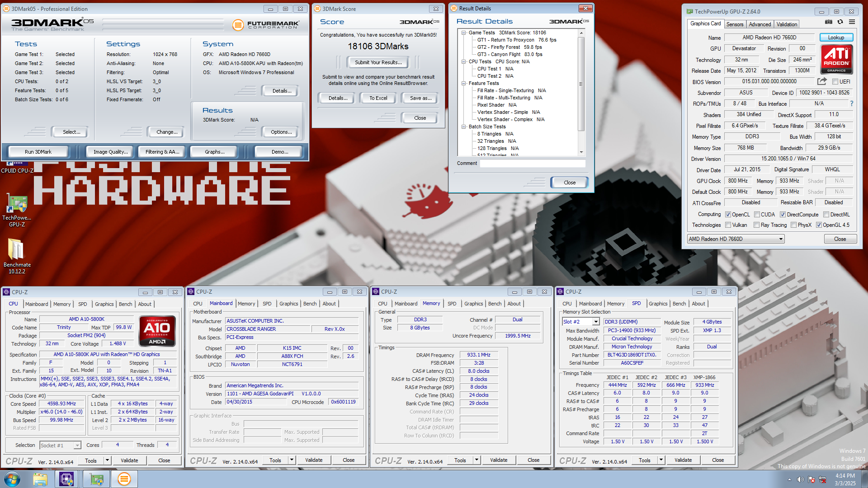Toggle Ray Tracing checkbox

[756, 225]
